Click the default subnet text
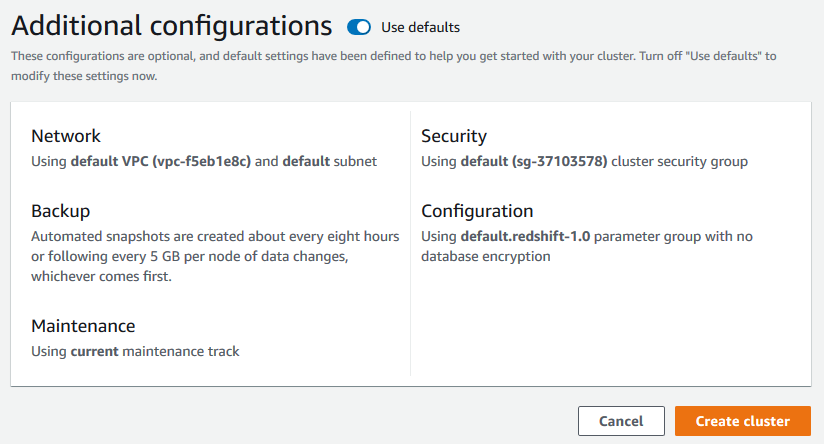 (329, 161)
